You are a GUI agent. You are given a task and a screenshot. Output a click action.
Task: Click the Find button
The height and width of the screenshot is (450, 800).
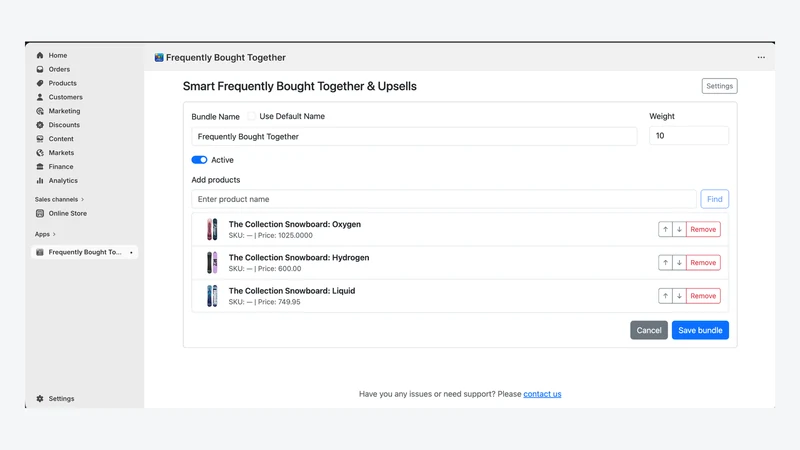tap(714, 199)
